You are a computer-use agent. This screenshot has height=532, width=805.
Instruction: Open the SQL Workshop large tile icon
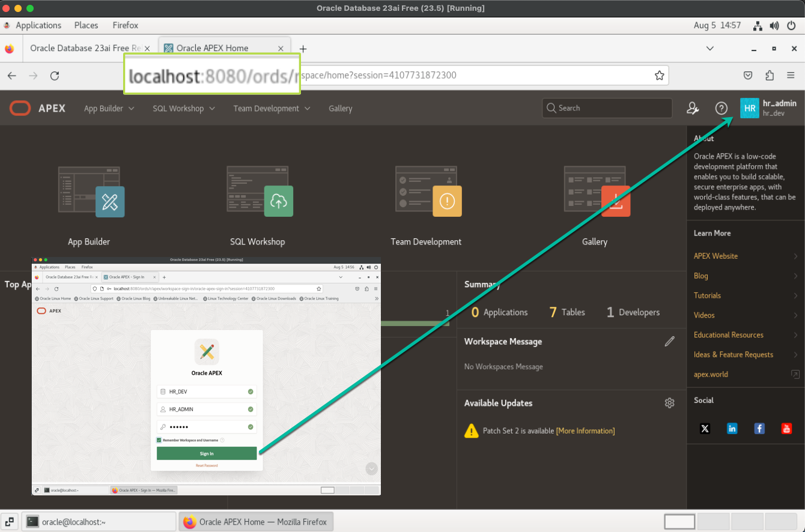coord(260,192)
